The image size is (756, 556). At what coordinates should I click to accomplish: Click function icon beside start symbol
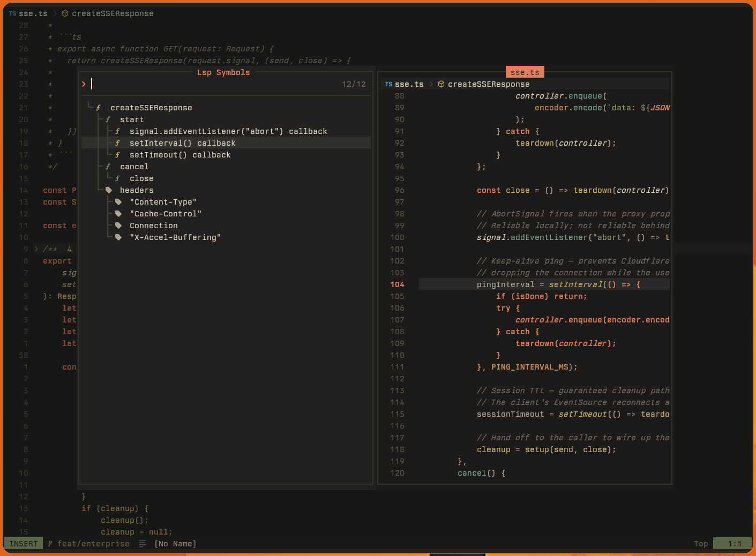tap(108, 119)
